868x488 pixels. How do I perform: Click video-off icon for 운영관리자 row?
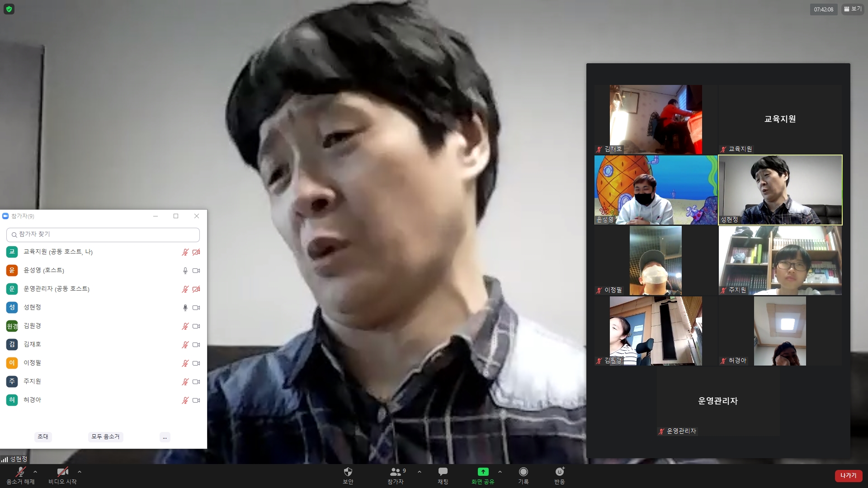pyautogui.click(x=196, y=289)
